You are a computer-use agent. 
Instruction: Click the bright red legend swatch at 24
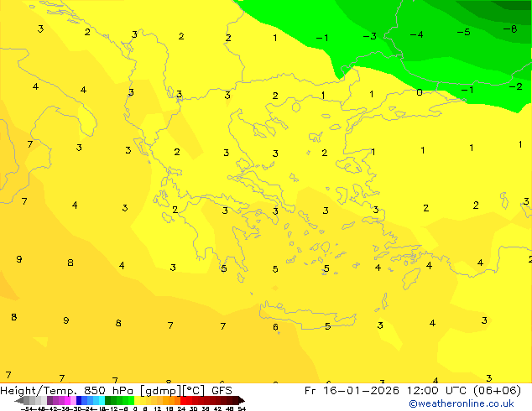click(x=183, y=400)
